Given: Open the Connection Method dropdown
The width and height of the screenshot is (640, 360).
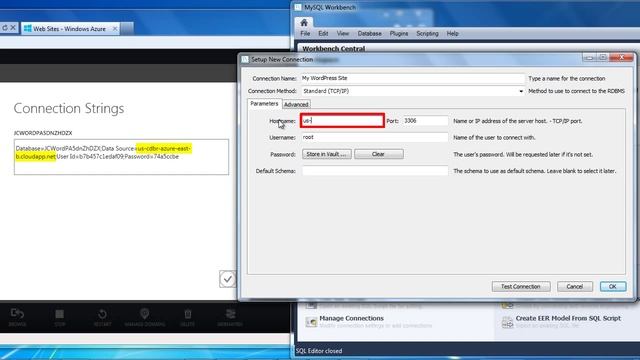Looking at the screenshot, I should [521, 91].
